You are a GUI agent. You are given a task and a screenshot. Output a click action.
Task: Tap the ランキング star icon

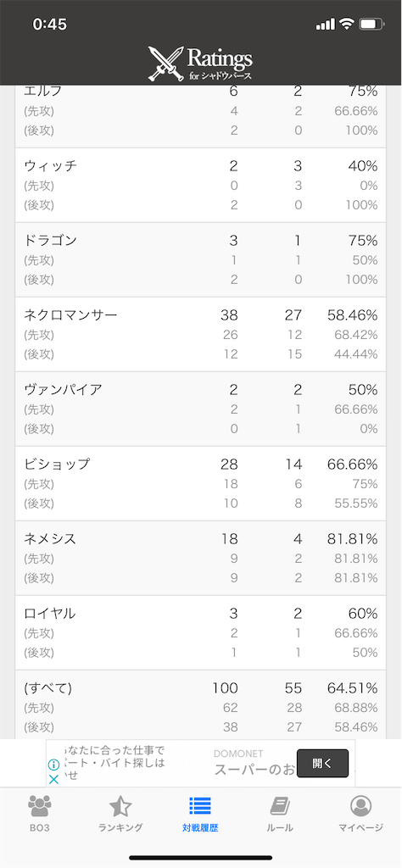(x=120, y=806)
